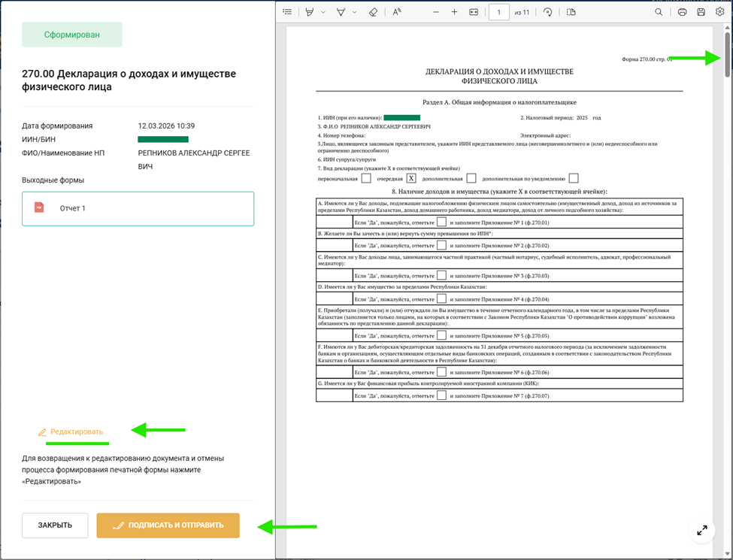Activate the read aloud tool
The width and height of the screenshot is (733, 560).
[x=397, y=12]
